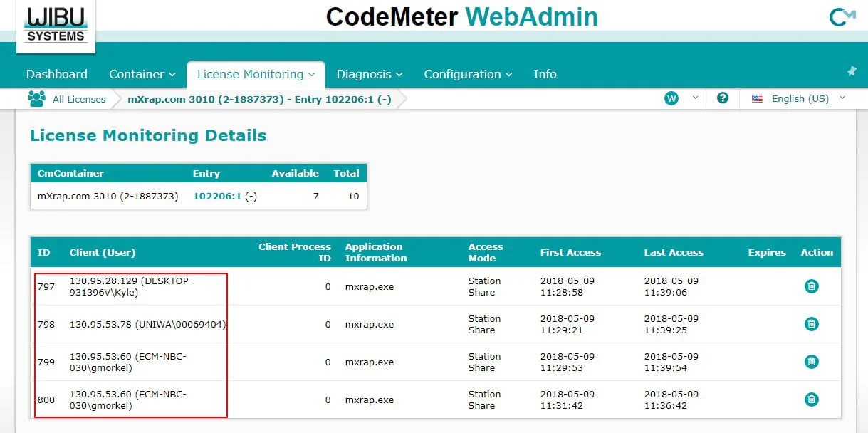This screenshot has height=433, width=868.
Task: Click trash icon in ID 800 row
Action: [x=811, y=400]
